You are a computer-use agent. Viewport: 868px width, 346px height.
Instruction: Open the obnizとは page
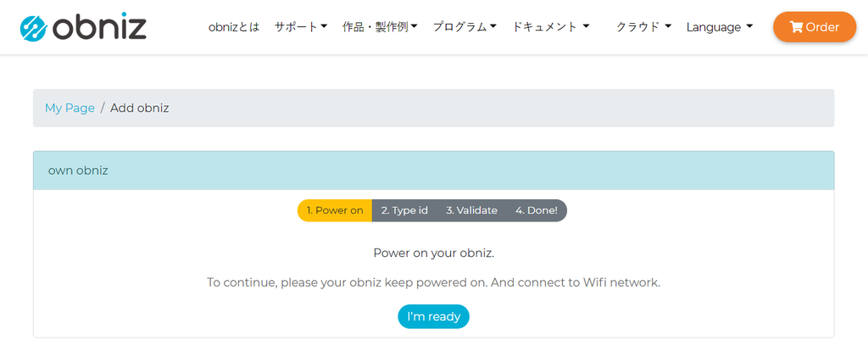234,27
